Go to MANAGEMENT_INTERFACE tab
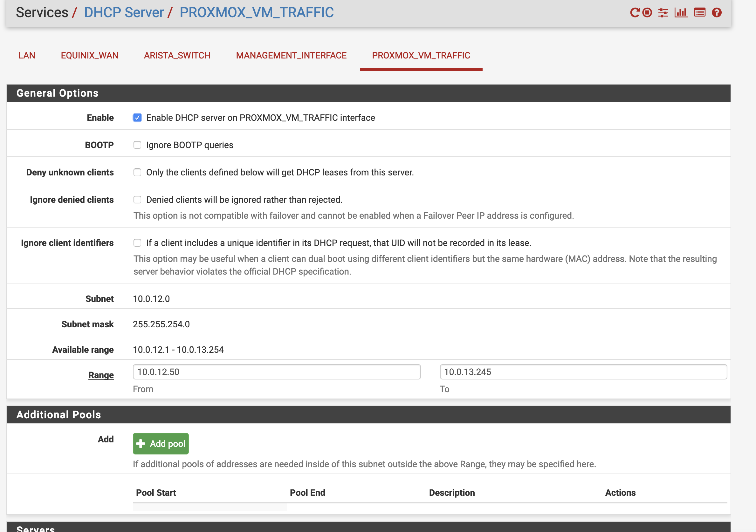The height and width of the screenshot is (532, 756). [291, 55]
